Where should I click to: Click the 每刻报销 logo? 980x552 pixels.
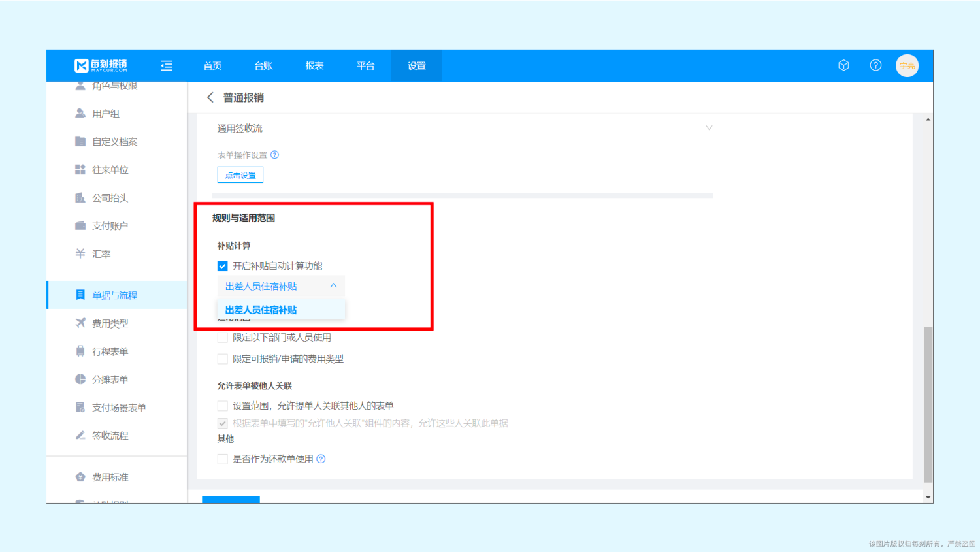pos(101,65)
